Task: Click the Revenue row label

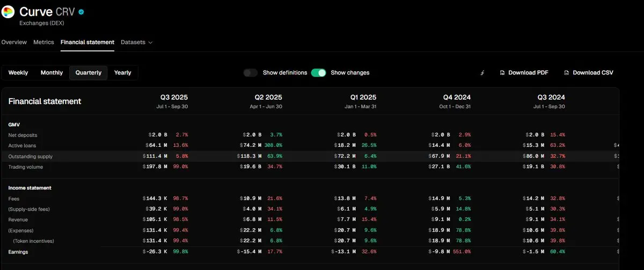Action: 18,220
